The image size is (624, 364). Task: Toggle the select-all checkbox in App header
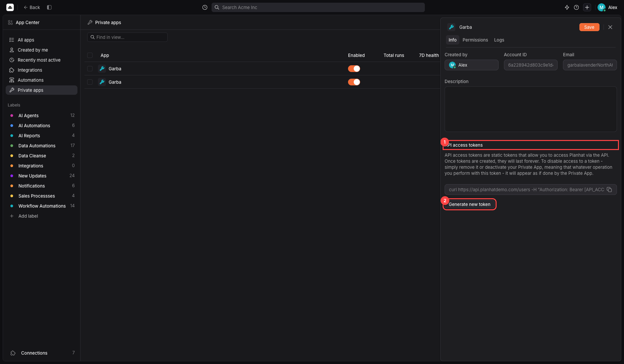pyautogui.click(x=90, y=55)
